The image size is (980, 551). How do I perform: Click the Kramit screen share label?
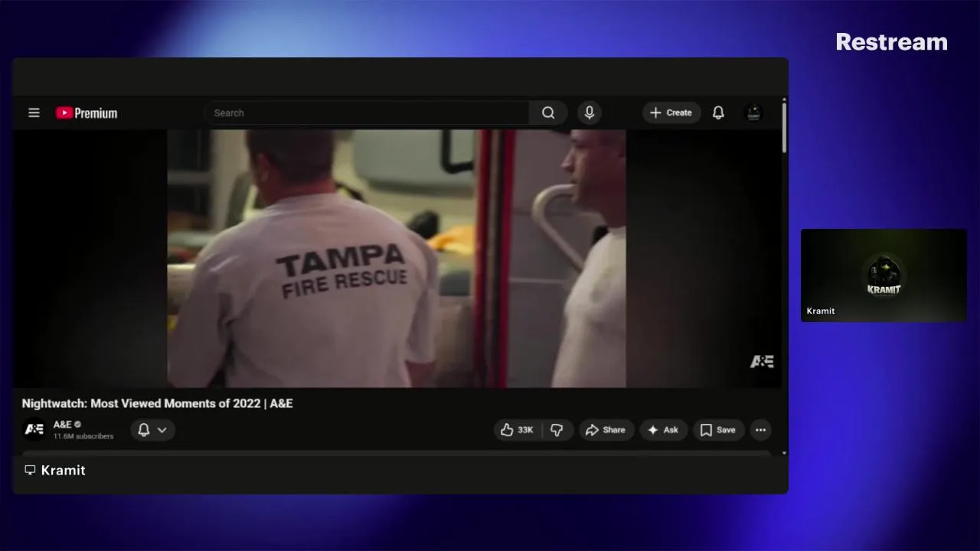click(x=63, y=470)
